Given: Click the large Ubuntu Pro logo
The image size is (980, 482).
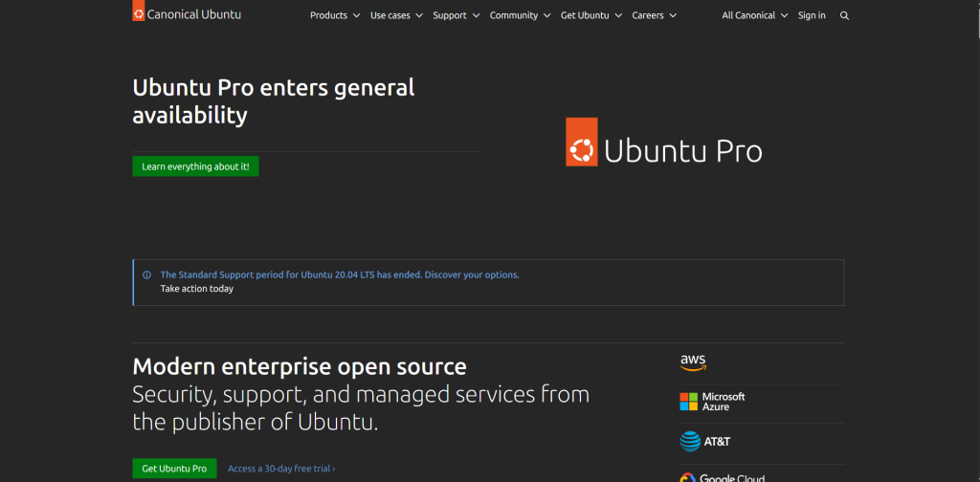Looking at the screenshot, I should [664, 142].
